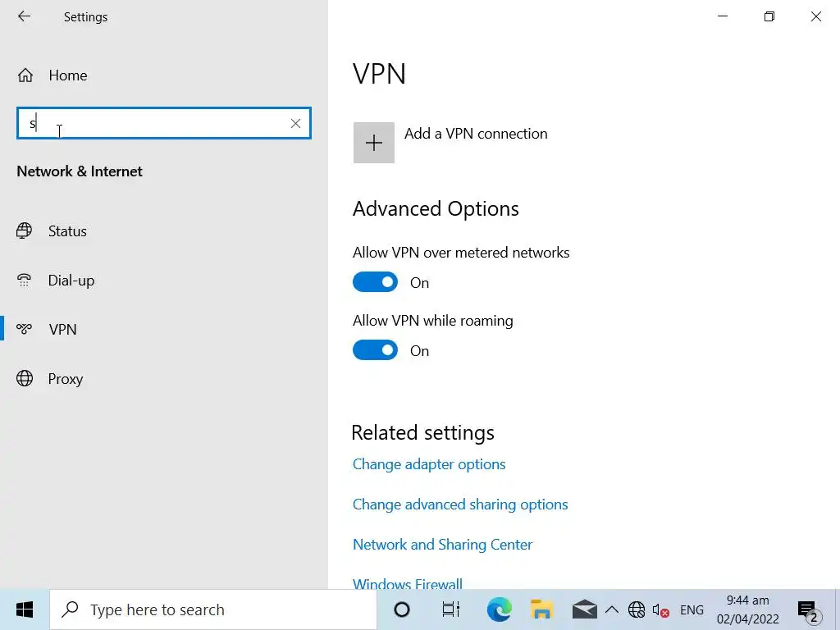Click the plus icon to add VPN
This screenshot has height=630, width=840.
point(374,143)
